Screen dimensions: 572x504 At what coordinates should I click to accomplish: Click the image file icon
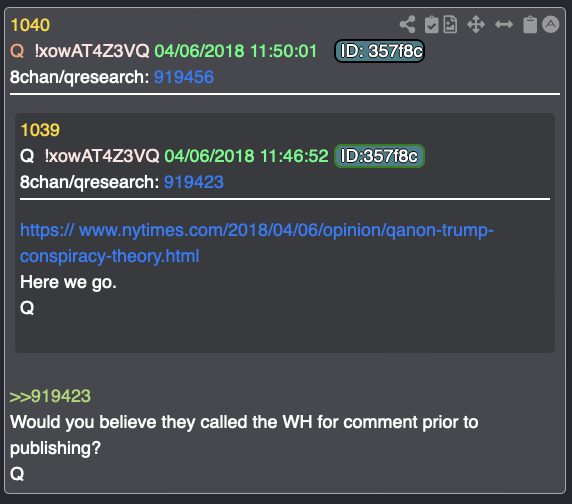point(450,24)
